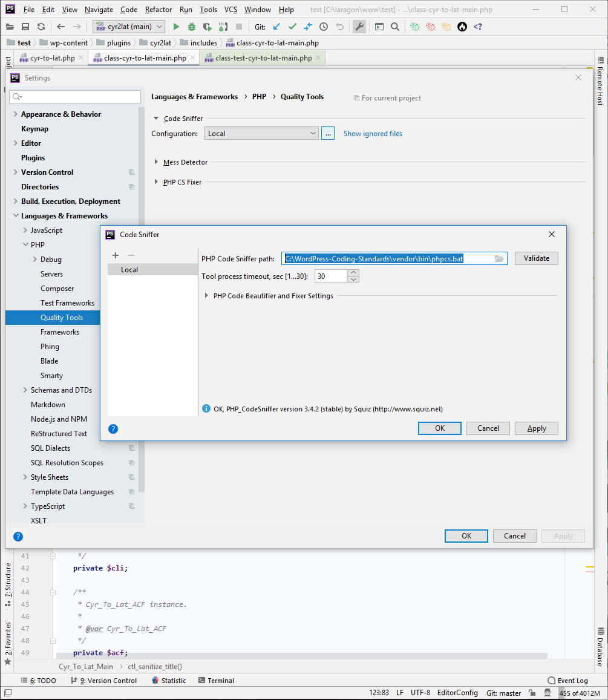Browse for phpcs path with folder icon
Image resolution: width=608 pixels, height=700 pixels.
498,258
